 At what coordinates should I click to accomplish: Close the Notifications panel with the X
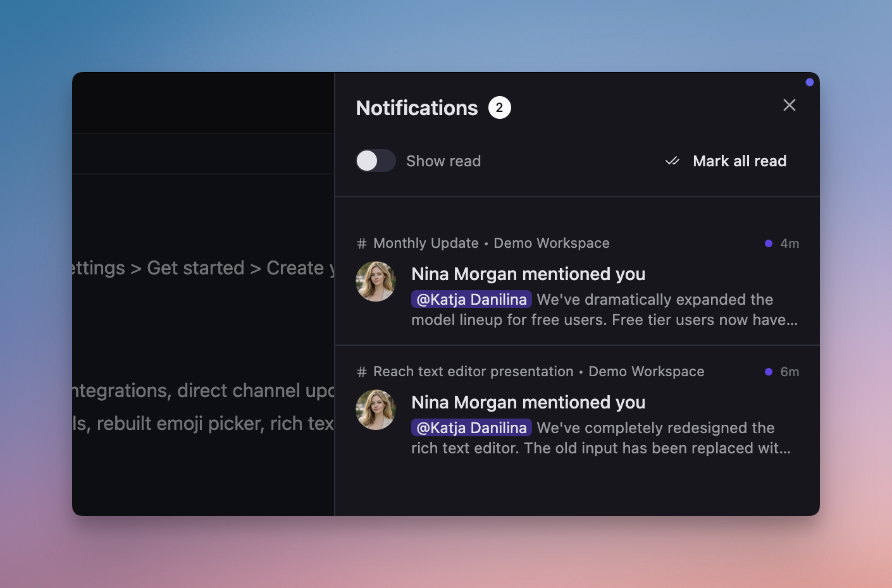pyautogui.click(x=789, y=105)
